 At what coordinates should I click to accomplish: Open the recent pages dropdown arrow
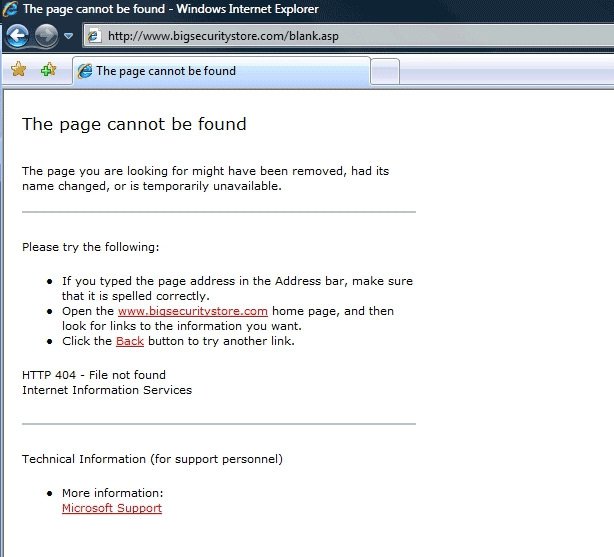coord(69,36)
